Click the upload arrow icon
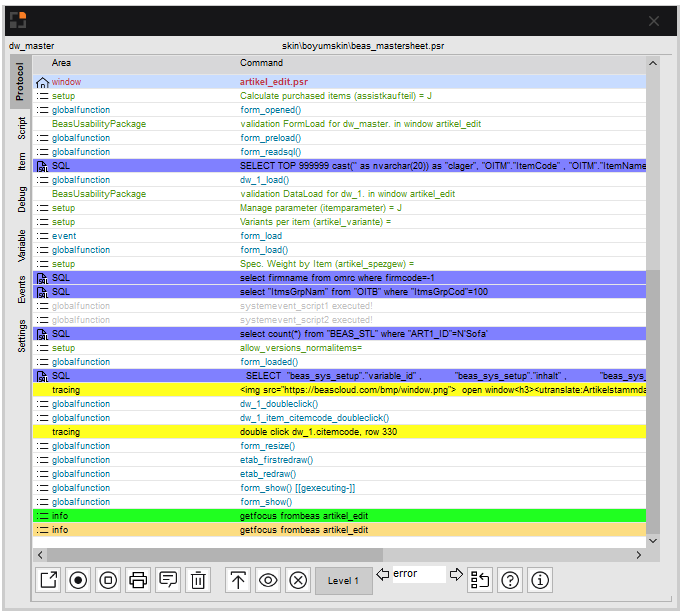Viewport: 683px width, 614px height. (x=238, y=580)
